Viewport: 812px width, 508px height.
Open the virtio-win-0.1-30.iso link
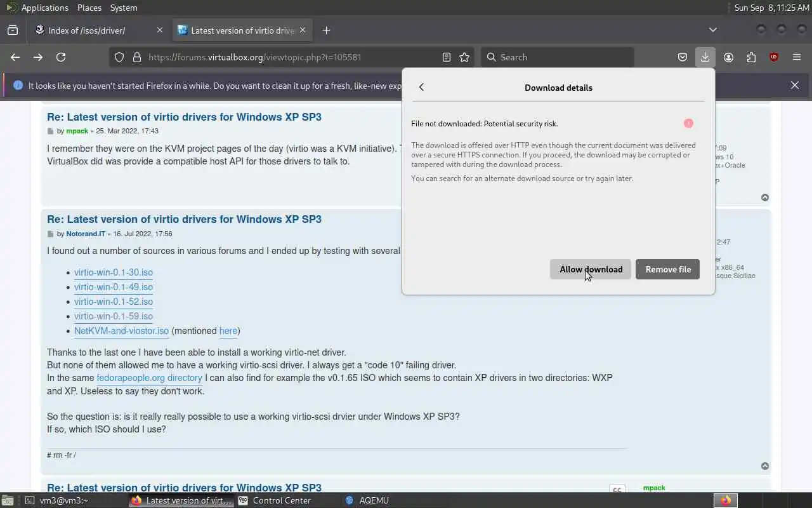point(114,272)
